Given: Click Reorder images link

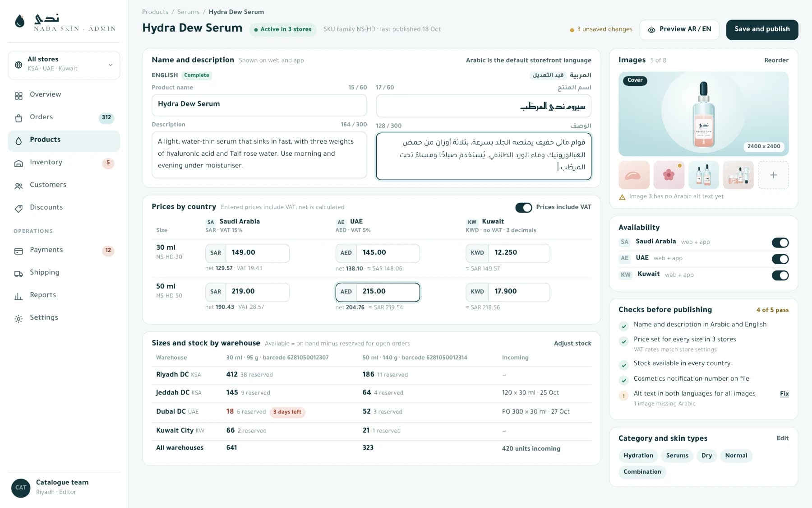Looking at the screenshot, I should (776, 61).
